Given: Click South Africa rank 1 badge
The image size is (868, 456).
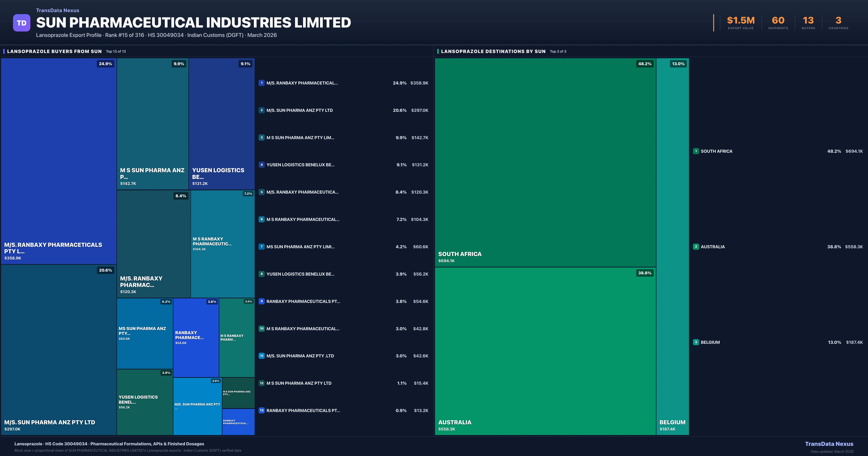Looking at the screenshot, I should [x=696, y=151].
